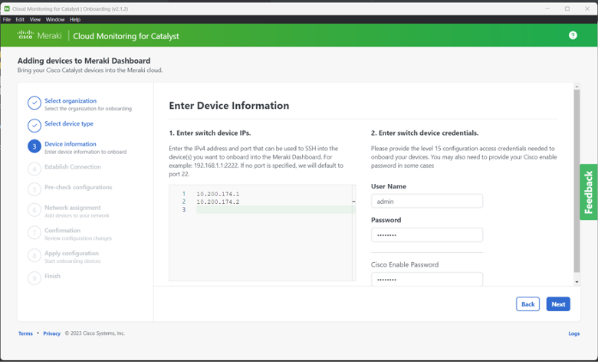Click the step 4 Establish Connection circle
598x364 pixels.
(34, 169)
